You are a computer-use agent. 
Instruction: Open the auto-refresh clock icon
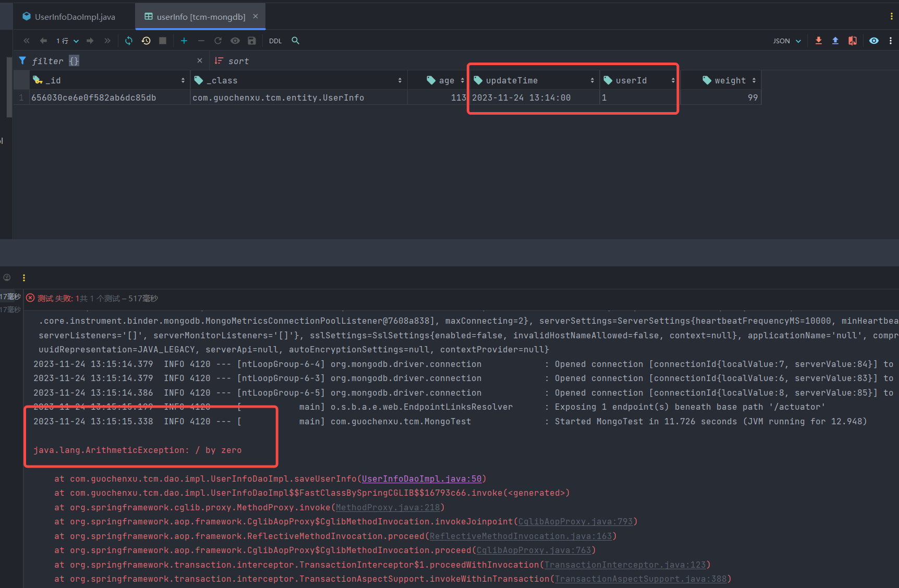pos(146,41)
